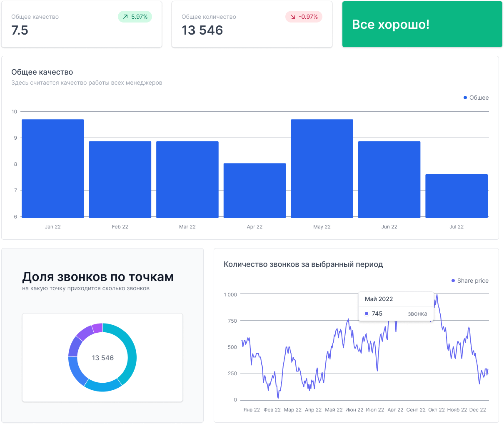
Task: Open the Общее качество 7.5 card
Action: click(x=82, y=24)
